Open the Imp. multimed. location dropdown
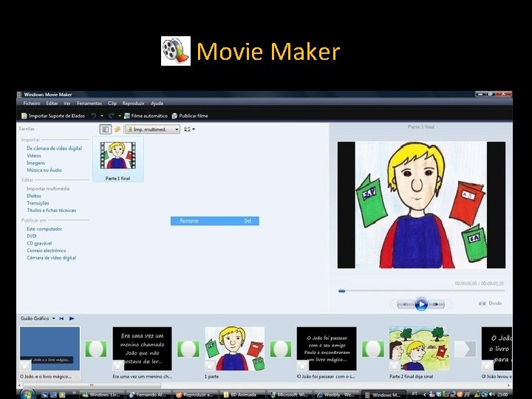This screenshot has height=399, width=532. (x=152, y=129)
